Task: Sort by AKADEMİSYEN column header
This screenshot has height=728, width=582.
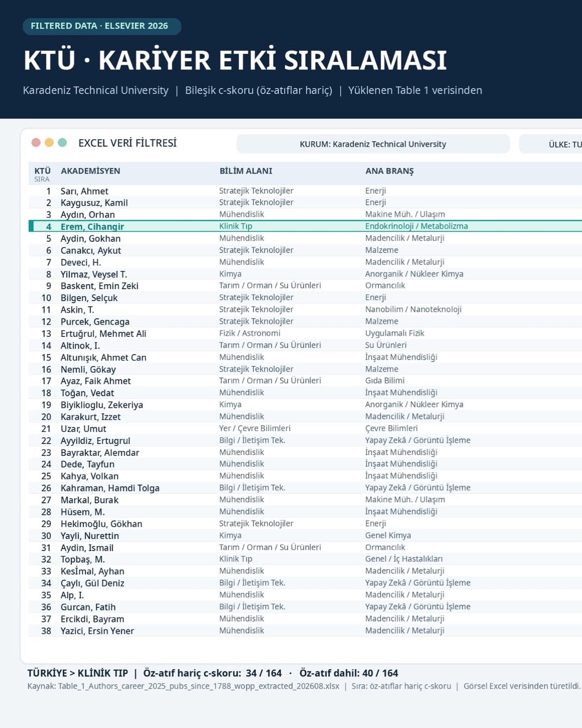Action: click(x=91, y=171)
